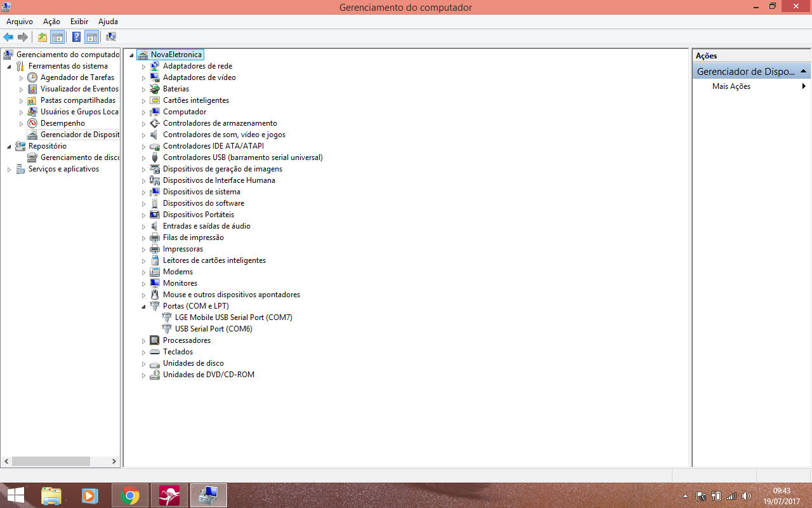Viewport: 812px width, 508px height.
Task: Open the Ajuda menu
Action: [x=108, y=22]
